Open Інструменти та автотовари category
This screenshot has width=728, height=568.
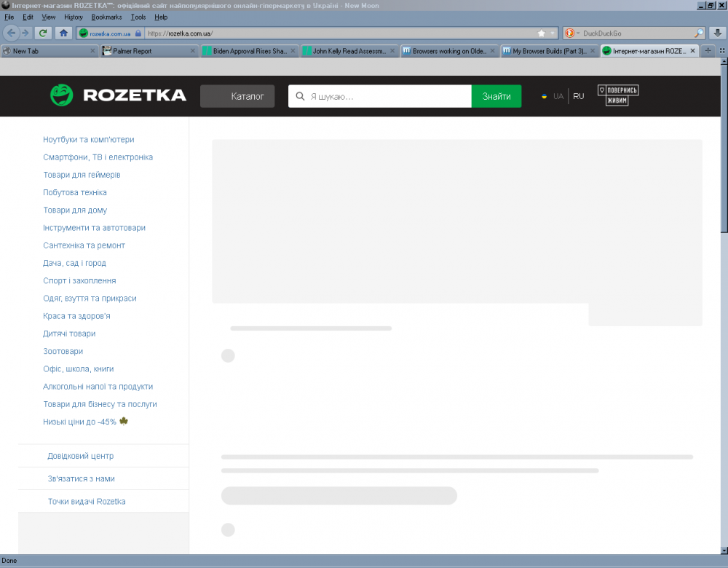tap(94, 228)
